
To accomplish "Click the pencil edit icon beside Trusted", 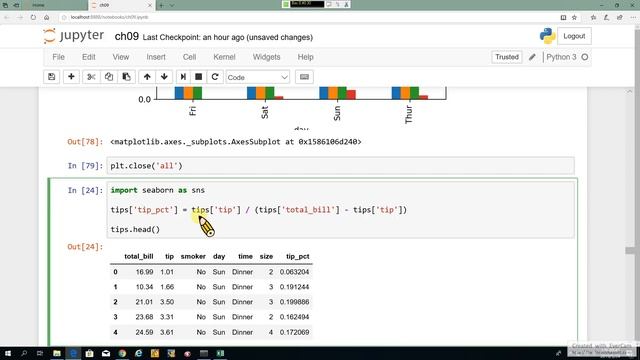I will (532, 57).
